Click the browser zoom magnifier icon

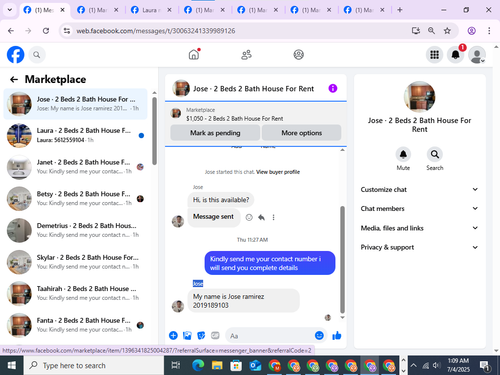point(431,31)
